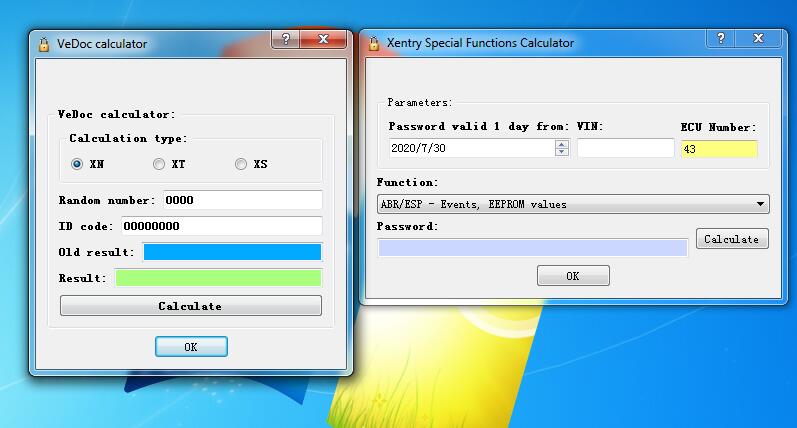Viewport: 797px width, 428px height.
Task: Open the Function dropdown ABR/ESP list
Action: click(x=573, y=204)
